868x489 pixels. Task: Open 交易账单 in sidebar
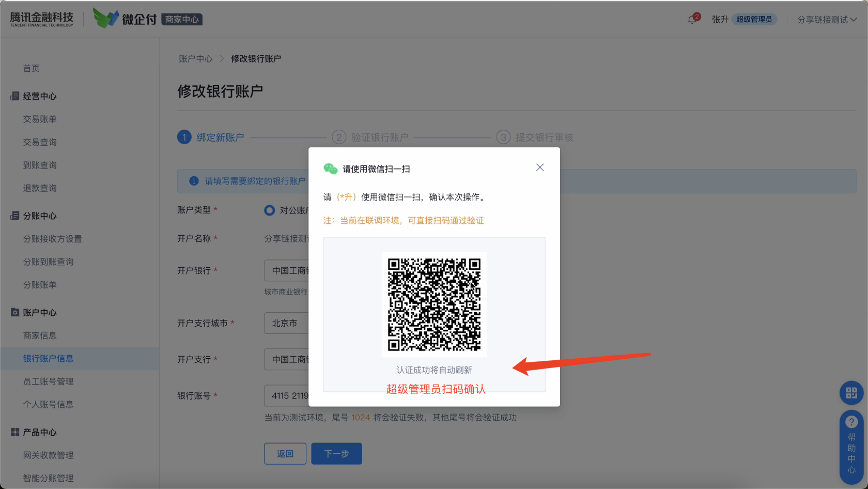(x=40, y=119)
